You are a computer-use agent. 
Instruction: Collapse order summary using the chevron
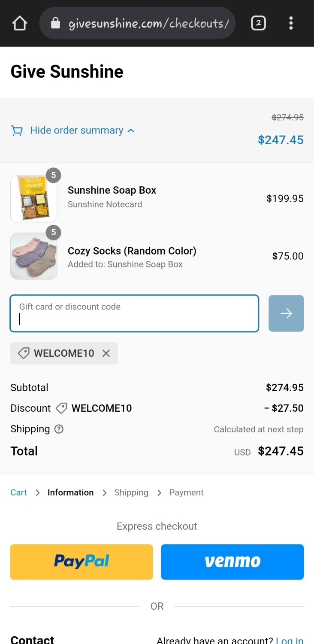pyautogui.click(x=131, y=131)
